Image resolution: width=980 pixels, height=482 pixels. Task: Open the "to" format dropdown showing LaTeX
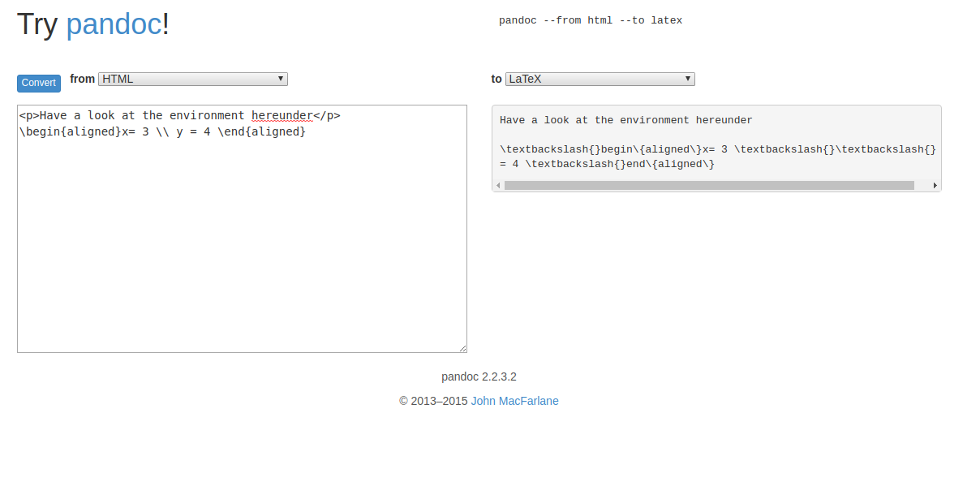(600, 79)
